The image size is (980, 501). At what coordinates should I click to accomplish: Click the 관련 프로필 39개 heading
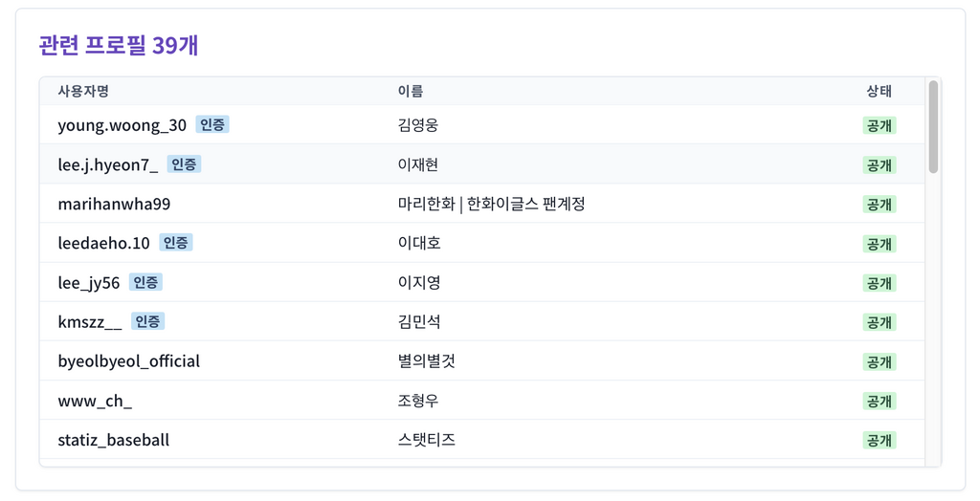pos(118,45)
